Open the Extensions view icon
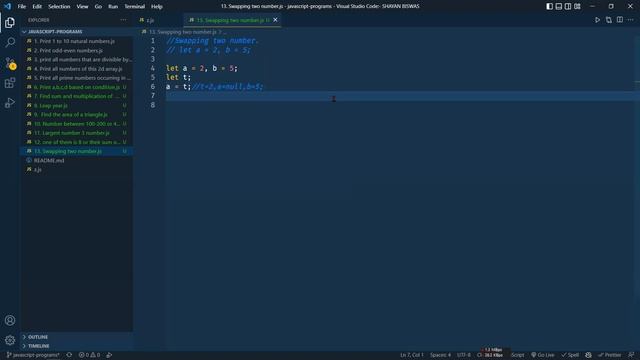 coord(10,83)
